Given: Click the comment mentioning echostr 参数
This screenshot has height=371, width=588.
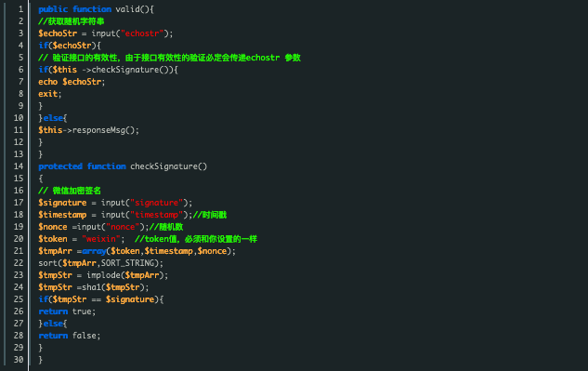Looking at the screenshot, I should [169, 58].
